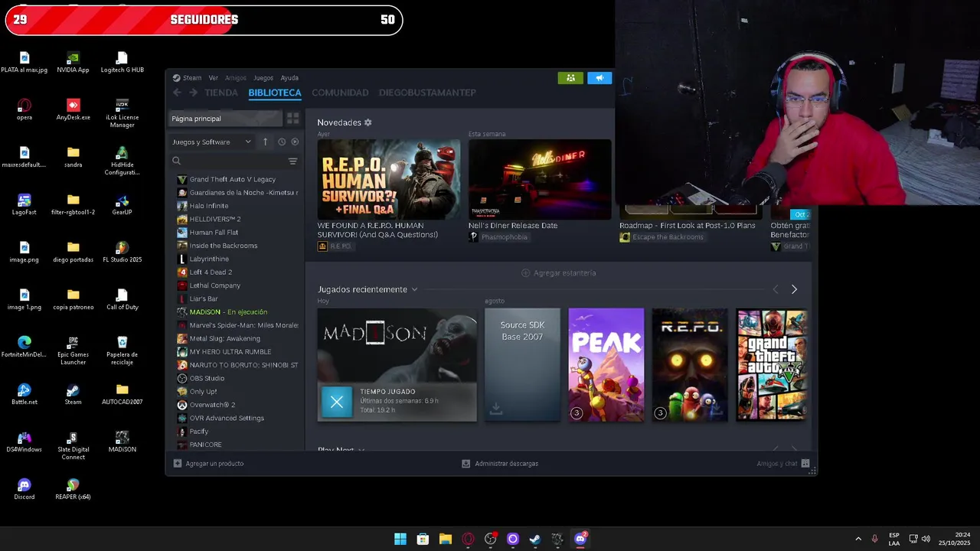Switch library to grid collections view

click(292, 119)
